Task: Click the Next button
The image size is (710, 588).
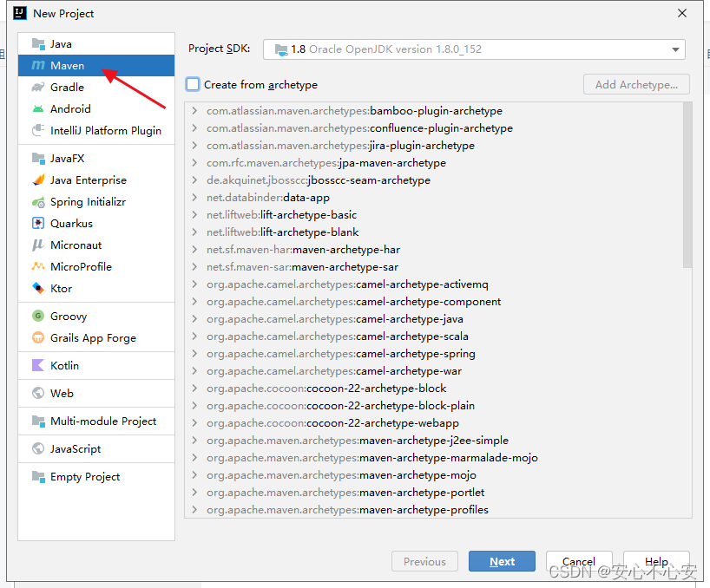Action: (503, 561)
